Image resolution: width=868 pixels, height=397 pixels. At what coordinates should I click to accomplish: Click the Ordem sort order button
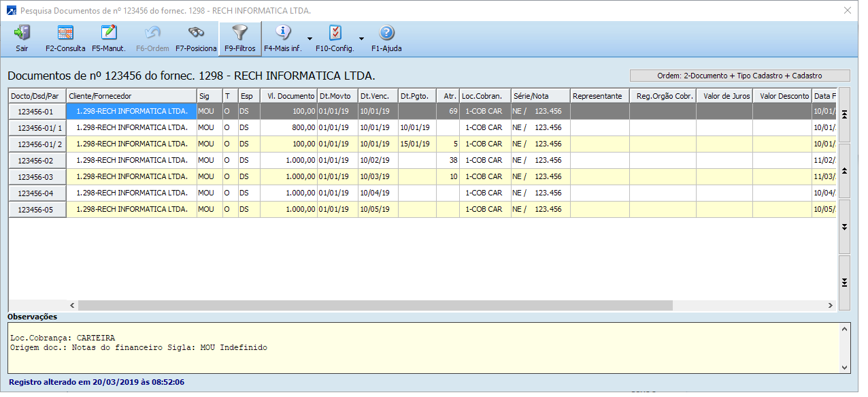tap(739, 76)
